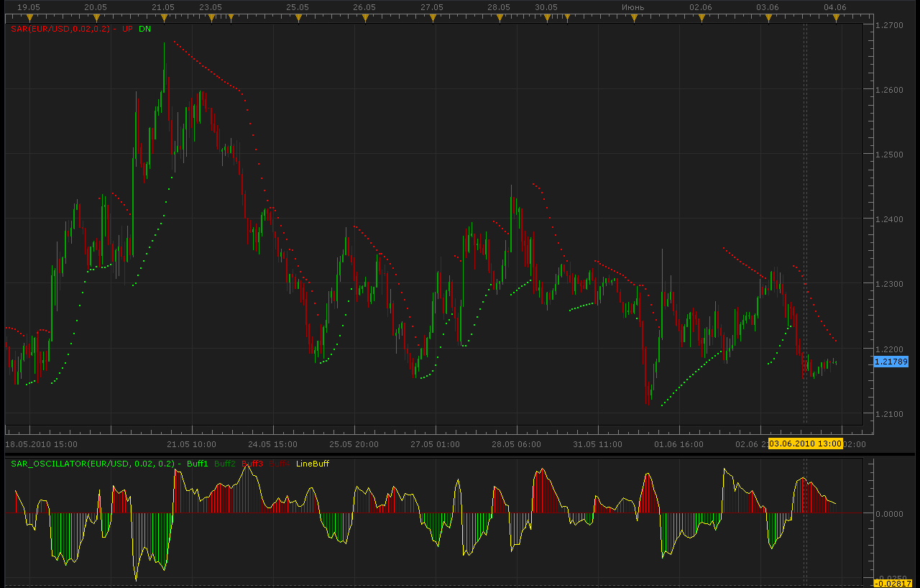
Task: Click the 23.05 date label on top axis
Action: point(211,6)
